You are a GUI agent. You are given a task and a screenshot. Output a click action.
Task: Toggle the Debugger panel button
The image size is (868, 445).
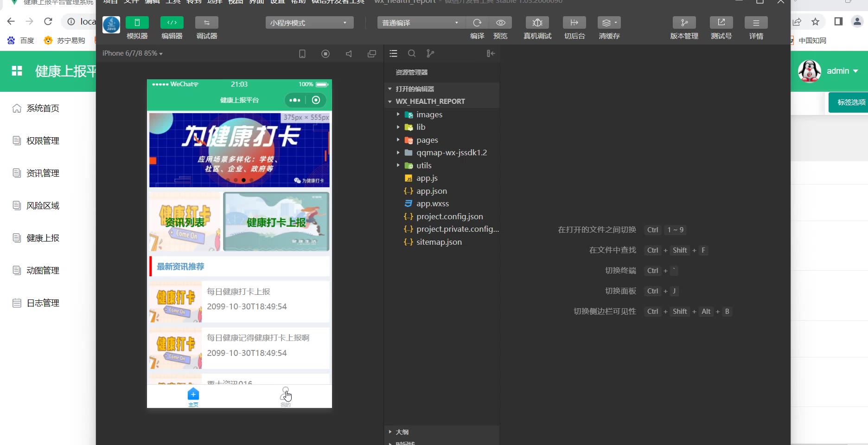[x=206, y=23]
